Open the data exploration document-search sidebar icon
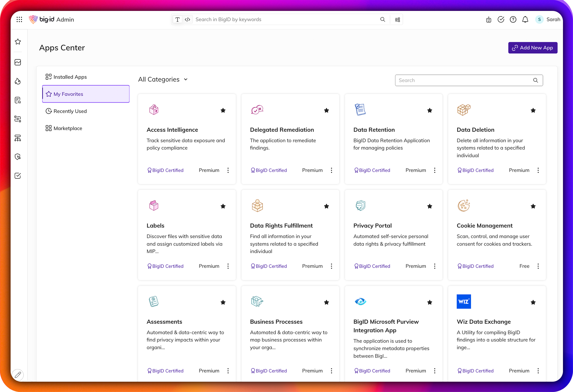This screenshot has width=573, height=392. (18, 100)
